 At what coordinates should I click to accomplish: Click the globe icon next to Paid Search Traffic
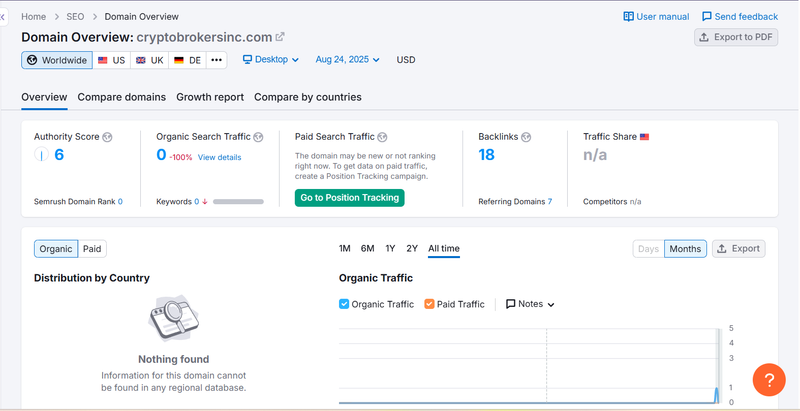click(382, 137)
